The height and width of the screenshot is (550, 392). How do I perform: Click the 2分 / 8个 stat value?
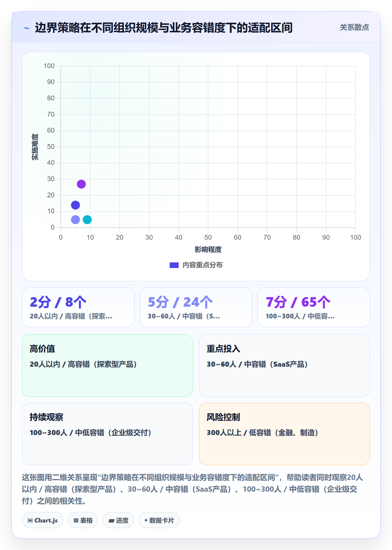[58, 302]
